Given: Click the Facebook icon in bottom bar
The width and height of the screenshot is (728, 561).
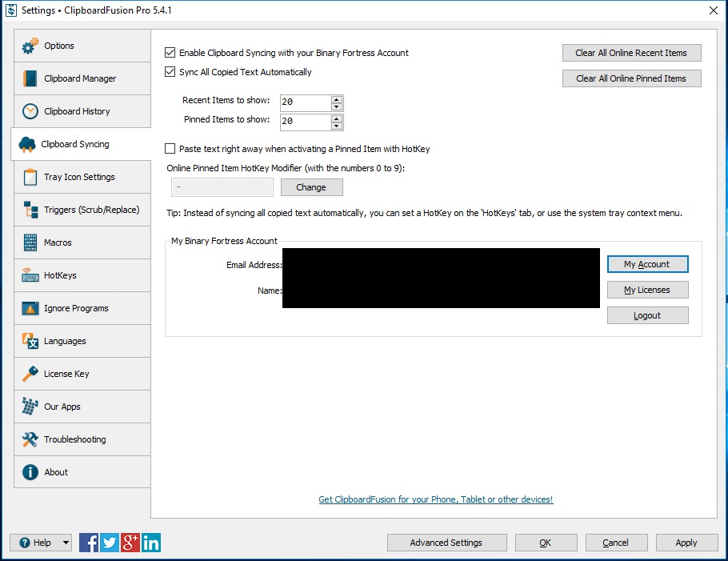Looking at the screenshot, I should 89,543.
